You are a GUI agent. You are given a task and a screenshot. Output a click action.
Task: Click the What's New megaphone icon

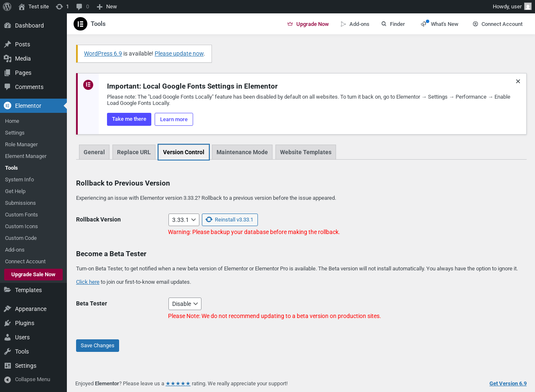424,24
